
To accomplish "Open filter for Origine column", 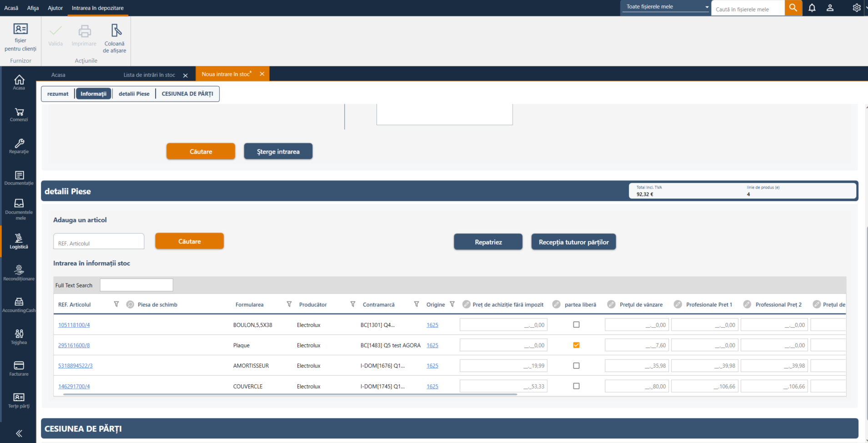I will pyautogui.click(x=452, y=304).
